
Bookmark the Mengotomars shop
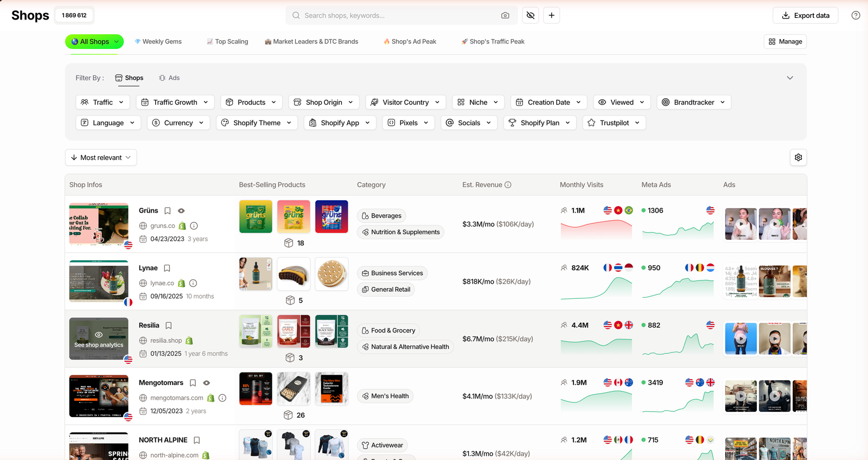193,383
